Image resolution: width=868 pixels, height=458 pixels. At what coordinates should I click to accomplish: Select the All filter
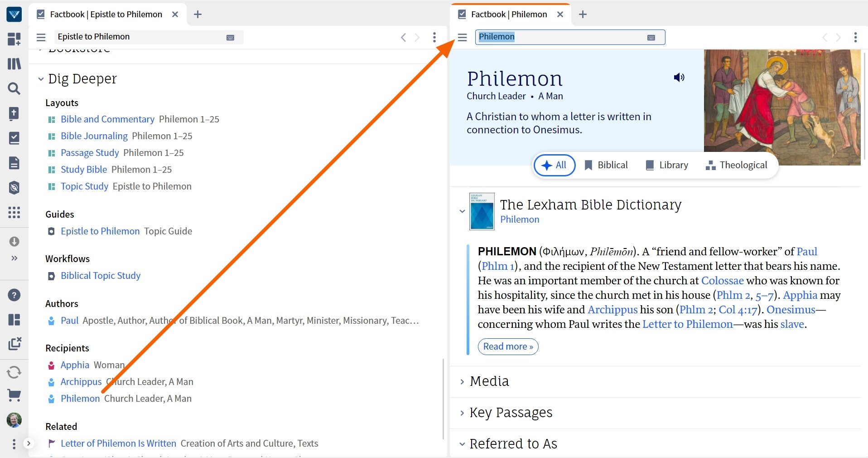(x=555, y=165)
